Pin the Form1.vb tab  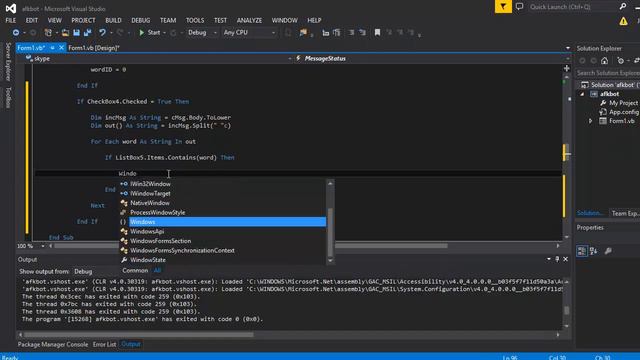click(x=53, y=48)
